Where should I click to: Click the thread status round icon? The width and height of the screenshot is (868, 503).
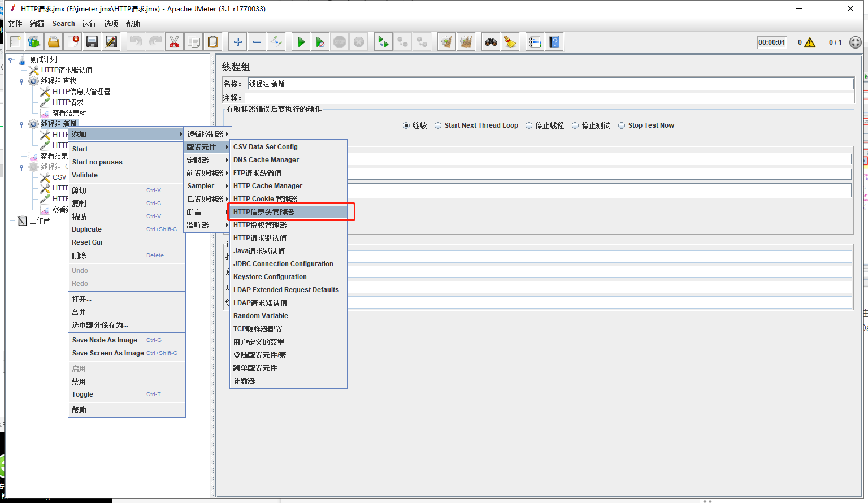(856, 42)
